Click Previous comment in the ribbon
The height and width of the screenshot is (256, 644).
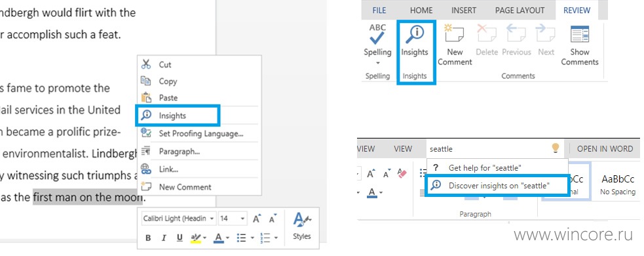516,40
